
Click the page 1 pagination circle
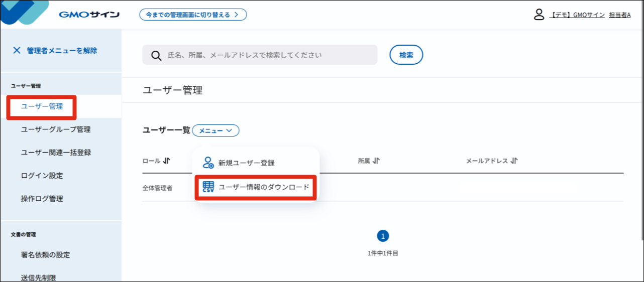point(383,236)
